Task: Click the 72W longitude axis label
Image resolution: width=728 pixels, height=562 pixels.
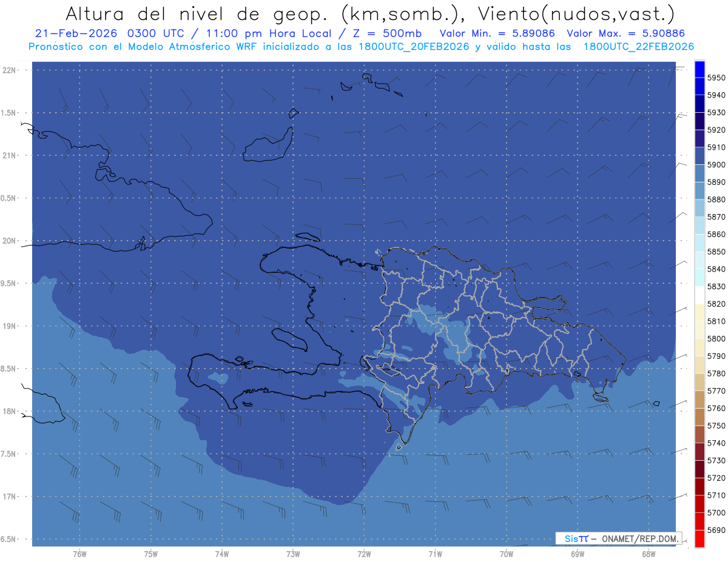Action: 364,554
